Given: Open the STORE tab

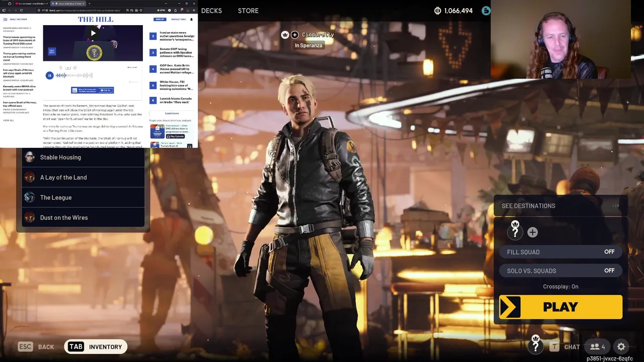Looking at the screenshot, I should coord(248,11).
